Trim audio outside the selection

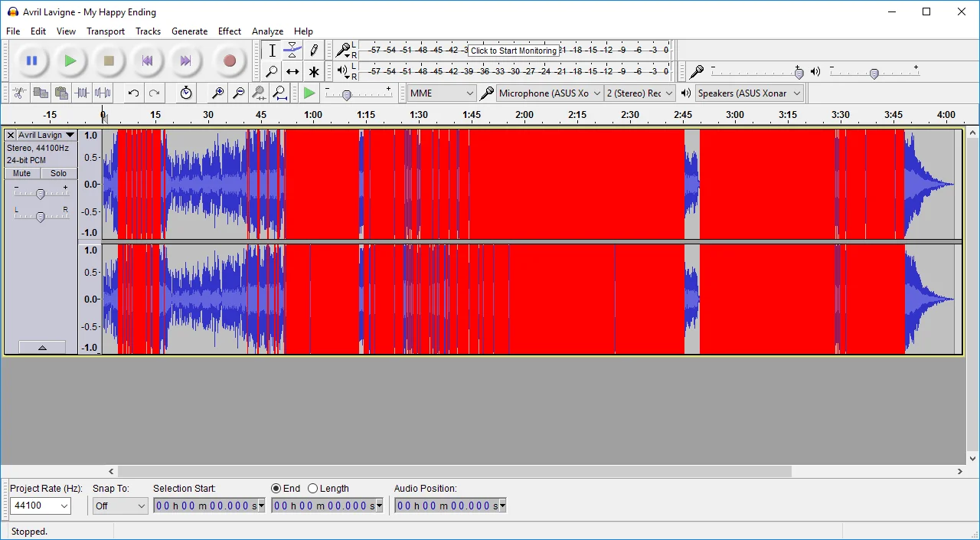point(82,93)
